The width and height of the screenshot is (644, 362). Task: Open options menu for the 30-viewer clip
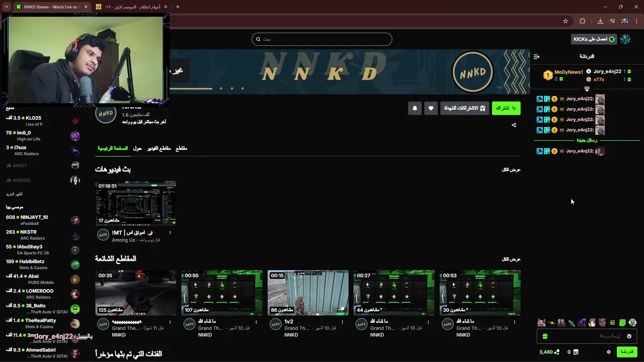point(514,322)
